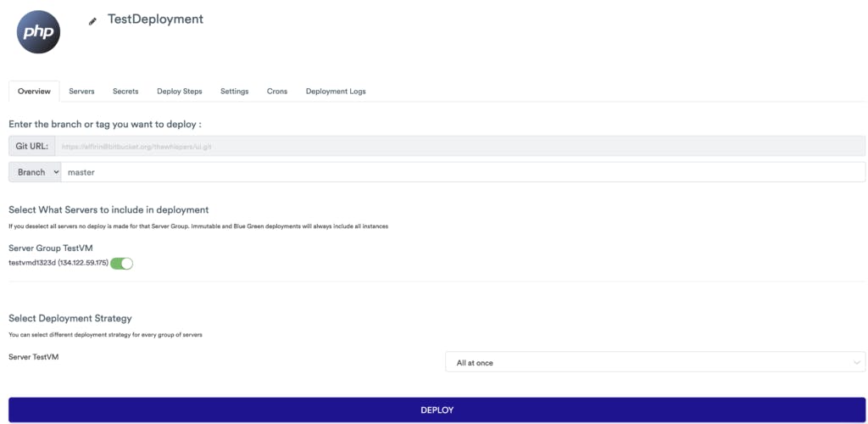Viewport: 868px width, 424px height.
Task: Open the Servers tab
Action: tap(81, 92)
